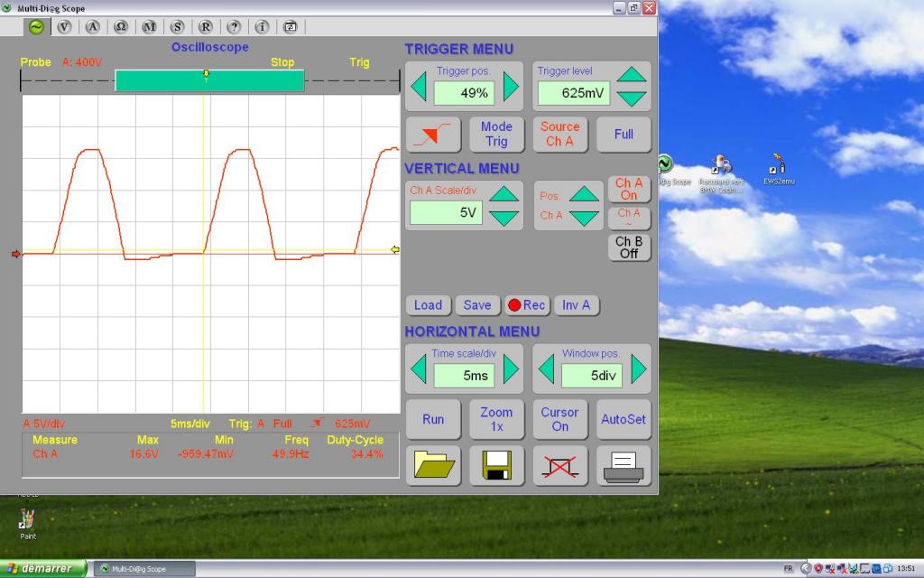This screenshot has width=924, height=578.
Task: Open the EWS2emu desktop shortcut
Action: [779, 169]
